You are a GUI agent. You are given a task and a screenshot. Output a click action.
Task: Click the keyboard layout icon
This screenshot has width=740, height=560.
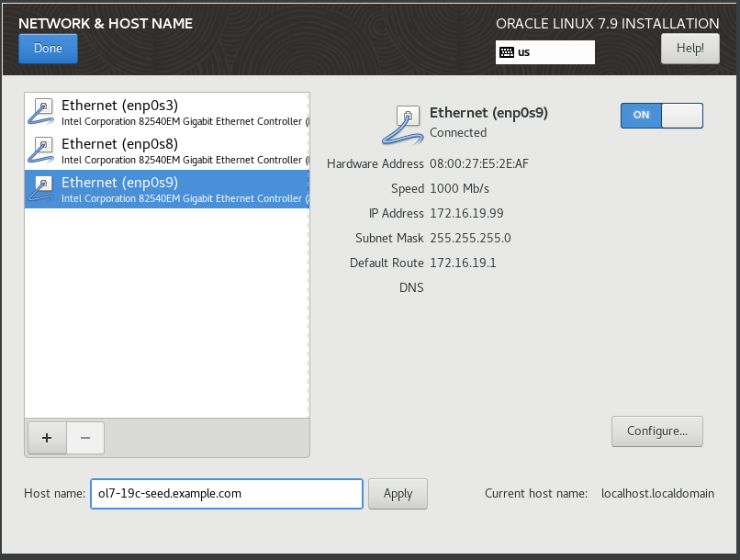tap(506, 52)
